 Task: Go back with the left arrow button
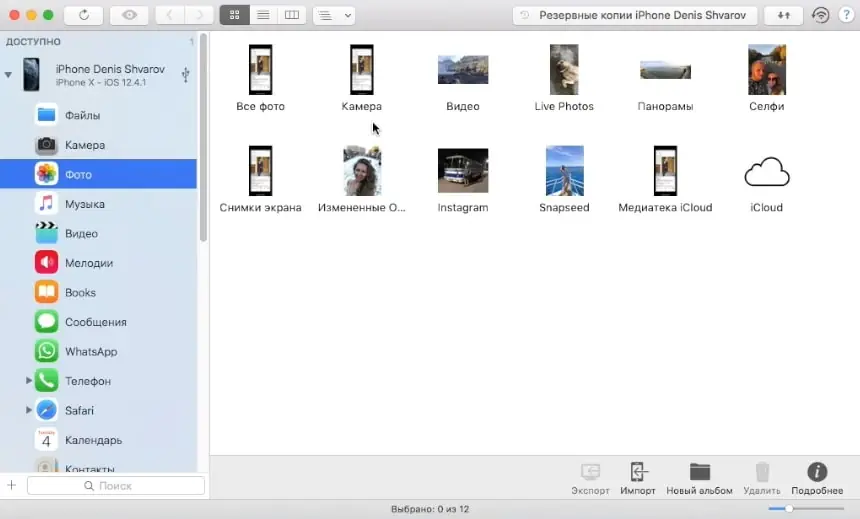tap(169, 15)
